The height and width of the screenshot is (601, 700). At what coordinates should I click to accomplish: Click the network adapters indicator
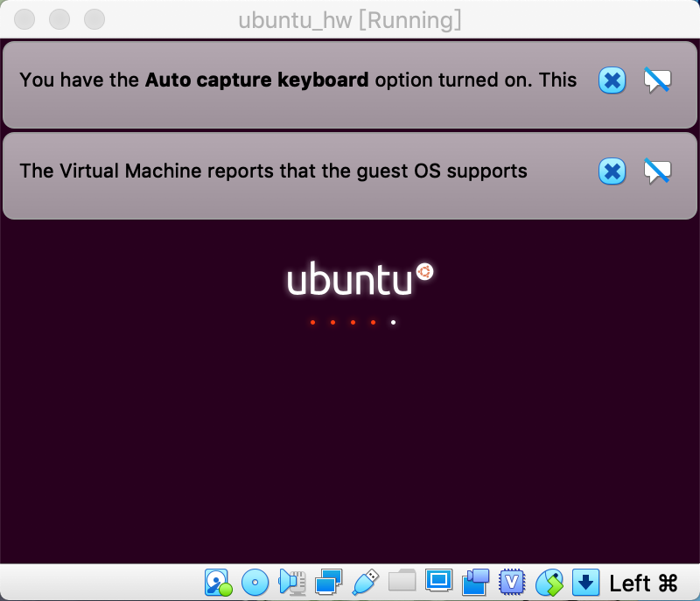(329, 583)
